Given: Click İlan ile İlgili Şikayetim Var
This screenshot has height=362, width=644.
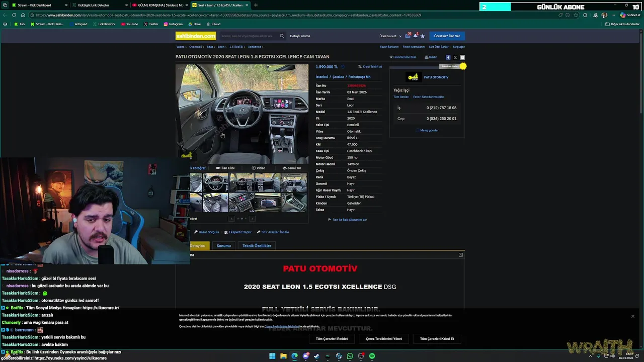Looking at the screenshot, I should click(x=348, y=220).
